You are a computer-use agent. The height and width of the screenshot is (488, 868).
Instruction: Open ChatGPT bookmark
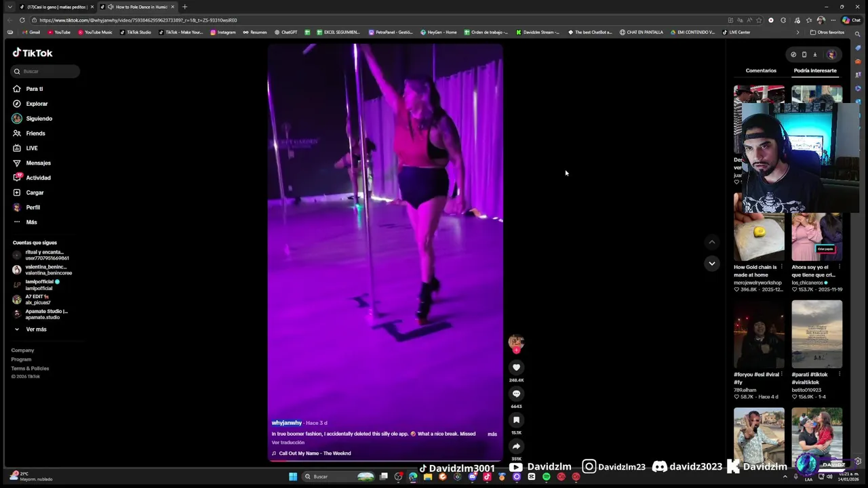tap(285, 32)
